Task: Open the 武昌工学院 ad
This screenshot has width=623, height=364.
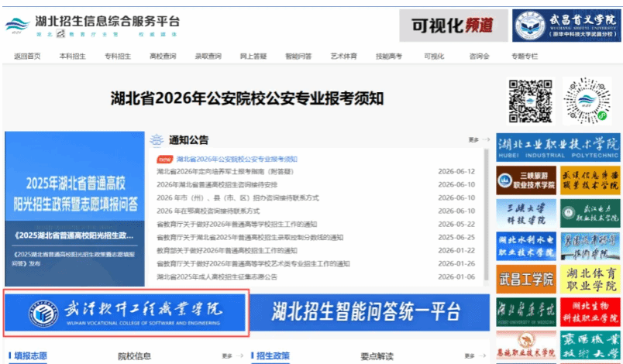Action: (526, 280)
